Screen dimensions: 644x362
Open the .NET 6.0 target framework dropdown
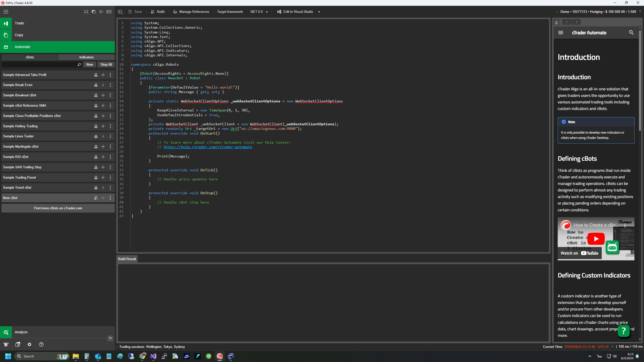[x=259, y=12]
